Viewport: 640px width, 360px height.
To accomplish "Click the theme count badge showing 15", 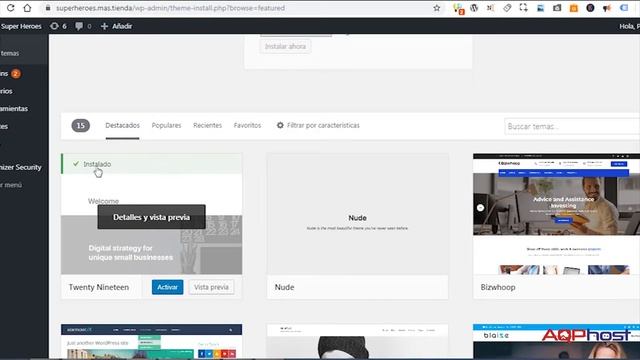I will click(x=80, y=125).
